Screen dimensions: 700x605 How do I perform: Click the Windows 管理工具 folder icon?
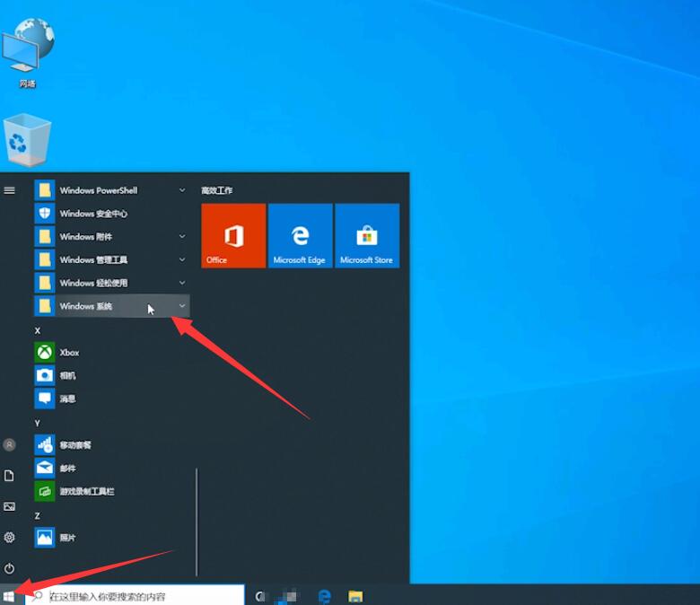click(45, 259)
